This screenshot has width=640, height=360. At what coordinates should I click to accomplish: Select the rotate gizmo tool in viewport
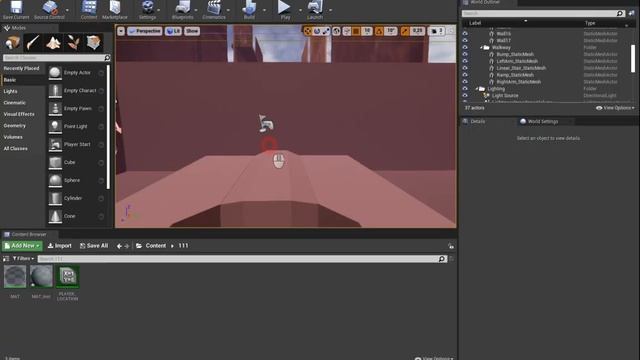click(317, 31)
